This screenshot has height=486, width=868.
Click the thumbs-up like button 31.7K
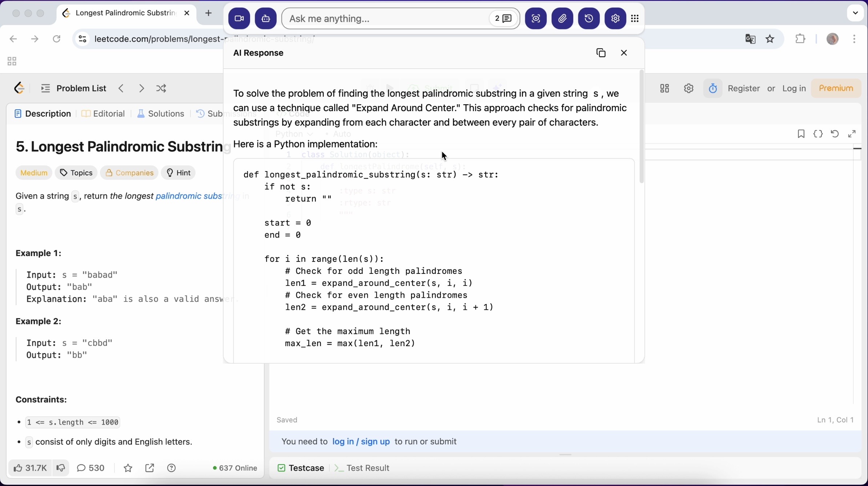pos(30,468)
